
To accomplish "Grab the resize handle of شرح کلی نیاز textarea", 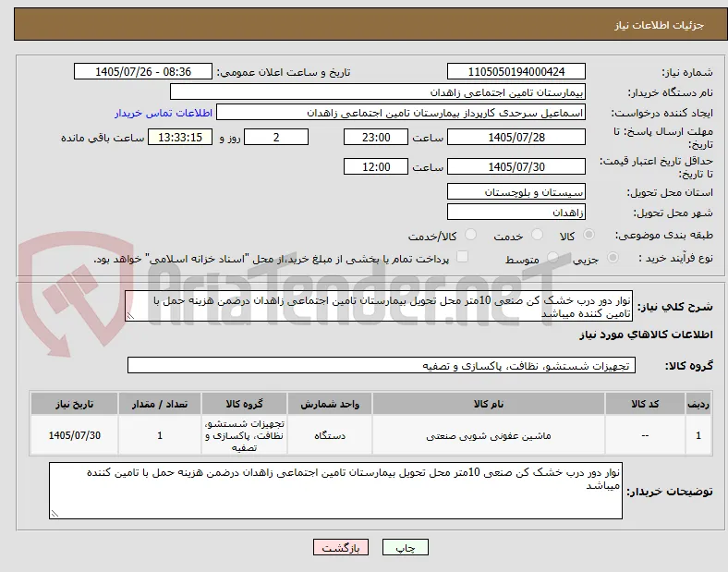I will (x=130, y=316).
